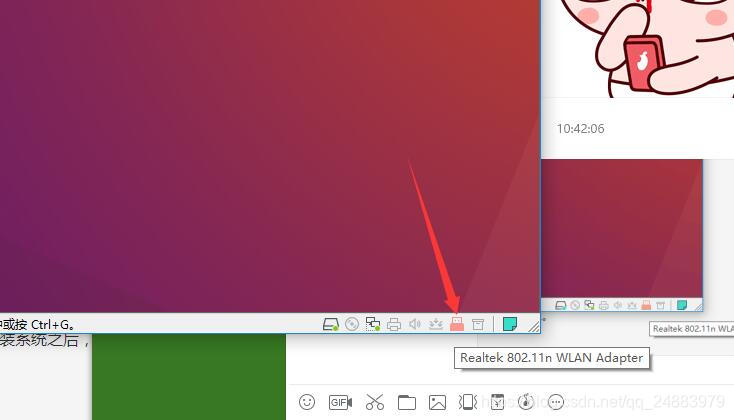Insert a picture using the image icon
Image resolution: width=734 pixels, height=420 pixels.
tap(437, 402)
